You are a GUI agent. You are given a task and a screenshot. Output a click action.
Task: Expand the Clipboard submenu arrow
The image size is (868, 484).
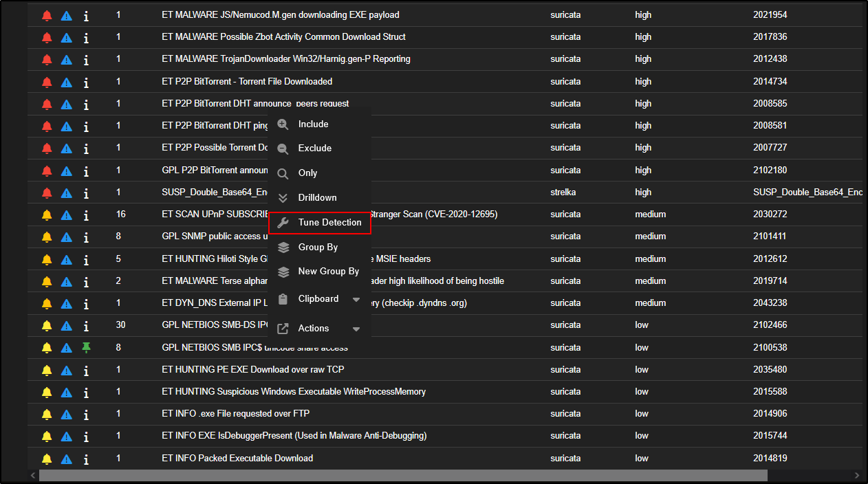pyautogui.click(x=356, y=300)
